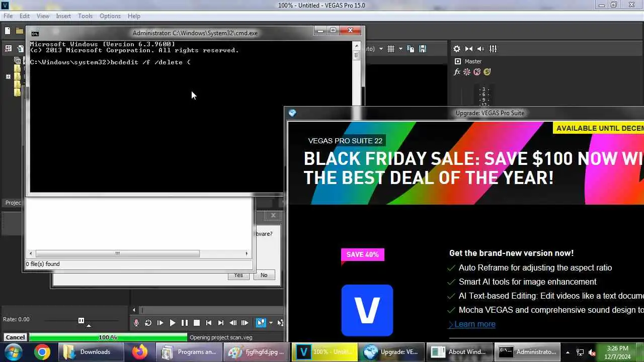This screenshot has height=362, width=644.
Task: Click the Pause button in transport bar
Action: pos(184,323)
